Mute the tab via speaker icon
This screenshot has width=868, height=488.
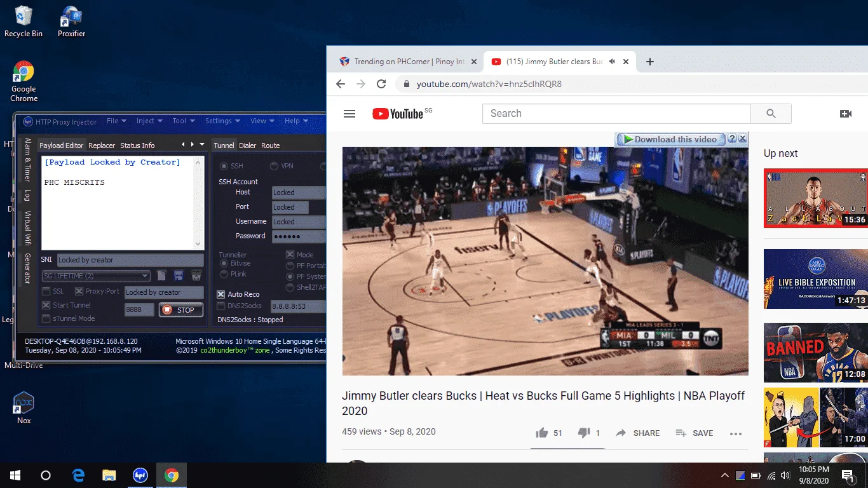point(613,62)
